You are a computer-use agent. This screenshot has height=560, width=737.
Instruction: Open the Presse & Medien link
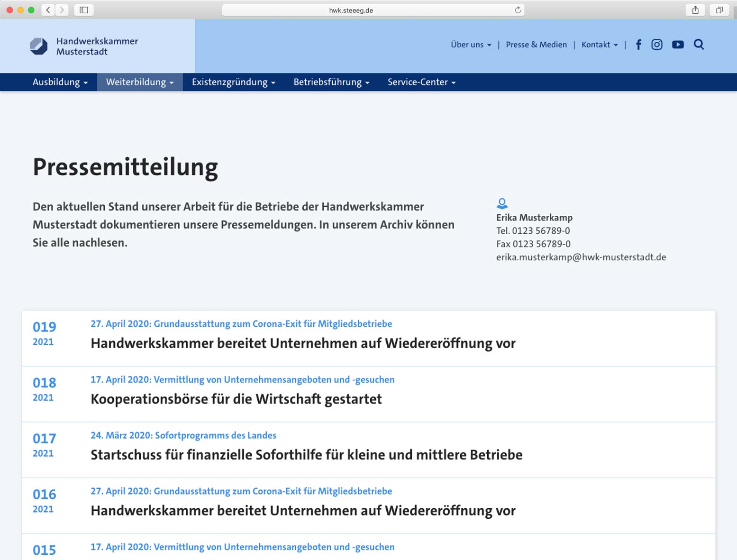(536, 45)
